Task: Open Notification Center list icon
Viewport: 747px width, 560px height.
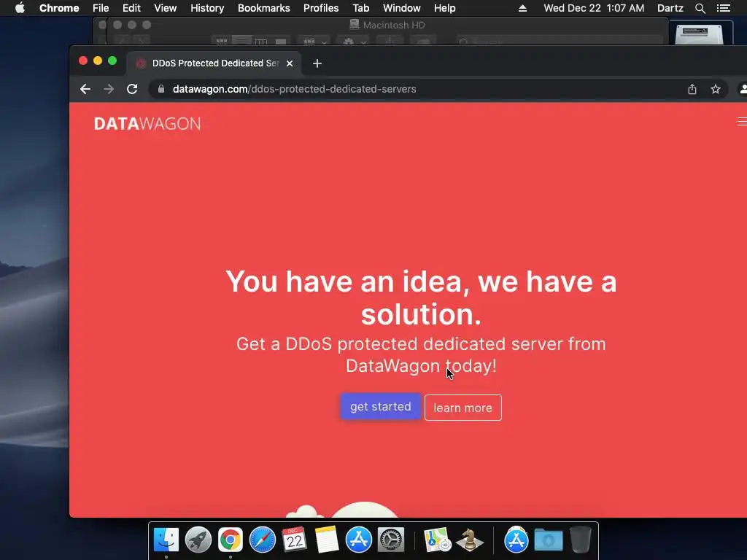Action: pos(724,8)
